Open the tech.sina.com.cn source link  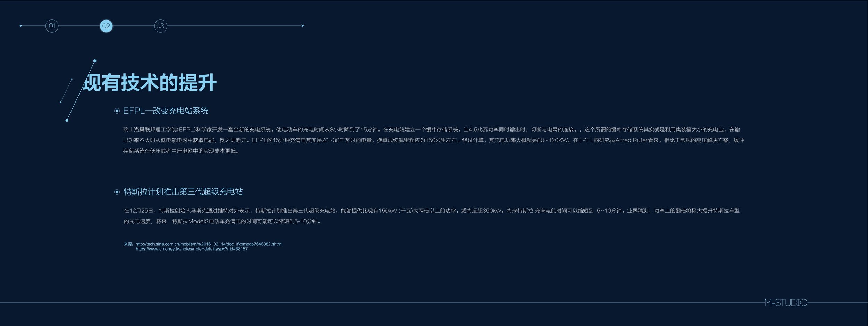click(x=209, y=244)
